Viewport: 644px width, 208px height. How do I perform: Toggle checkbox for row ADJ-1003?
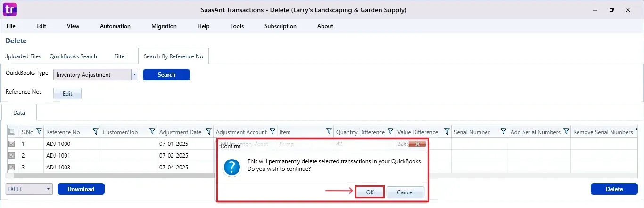point(12,167)
